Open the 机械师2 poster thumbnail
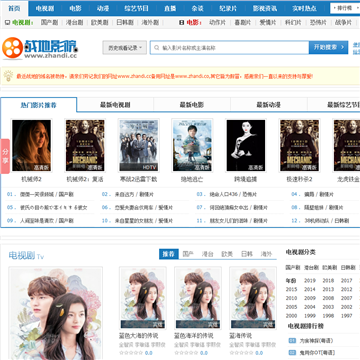360x360 pixels. tap(31, 145)
